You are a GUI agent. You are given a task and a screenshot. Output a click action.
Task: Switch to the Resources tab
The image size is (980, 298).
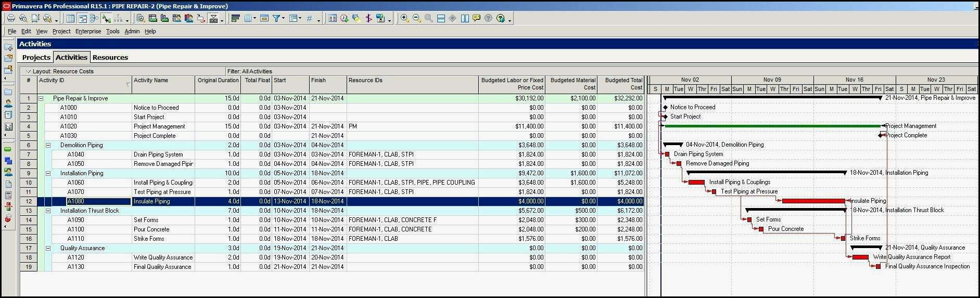pyautogui.click(x=110, y=57)
